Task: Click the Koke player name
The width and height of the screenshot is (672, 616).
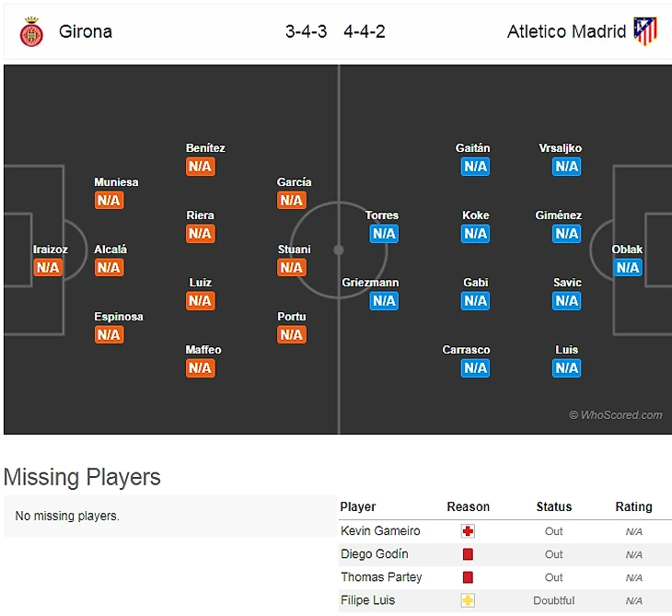Action: [475, 215]
